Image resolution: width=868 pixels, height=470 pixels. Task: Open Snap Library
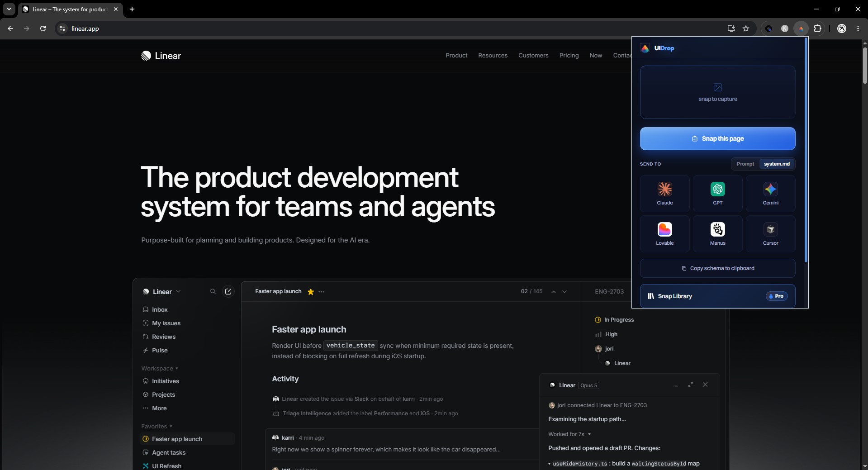tap(717, 296)
